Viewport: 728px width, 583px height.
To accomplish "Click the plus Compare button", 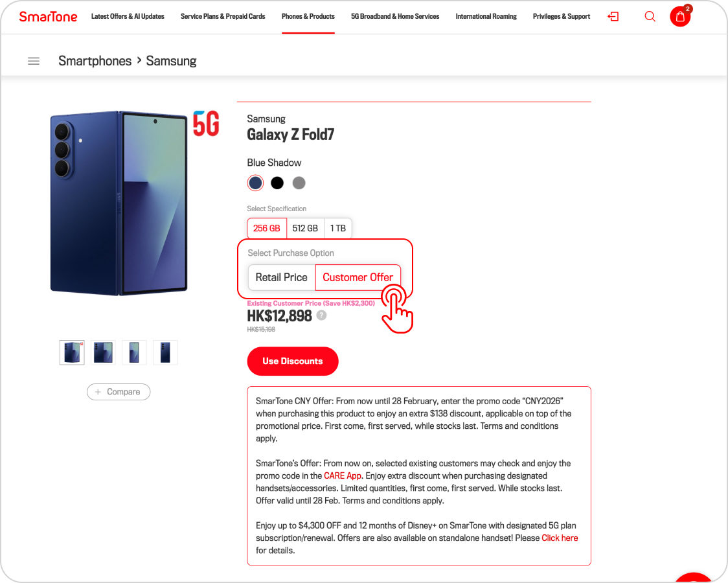I will pos(119,392).
